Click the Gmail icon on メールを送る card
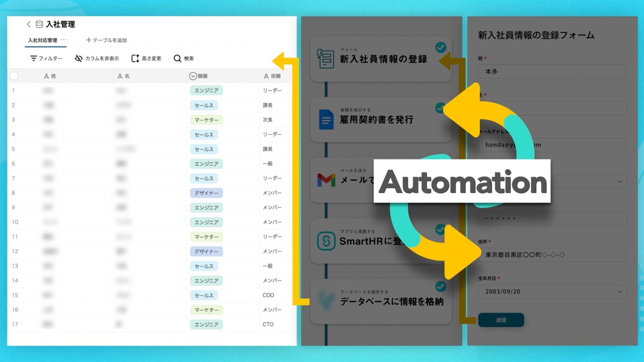This screenshot has width=644, height=362. [326, 180]
